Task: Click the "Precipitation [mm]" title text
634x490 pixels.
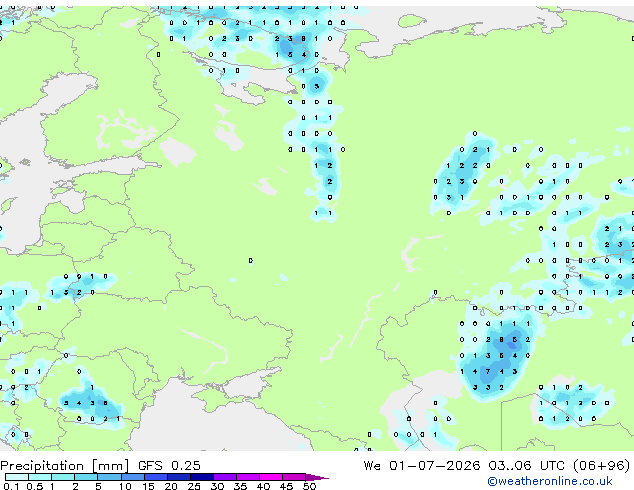Action: point(65,466)
